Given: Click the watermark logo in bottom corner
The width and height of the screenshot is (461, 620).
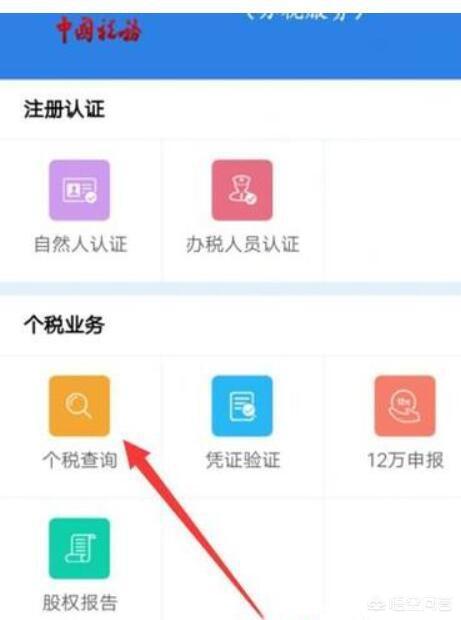Looking at the screenshot, I should (x=410, y=604).
